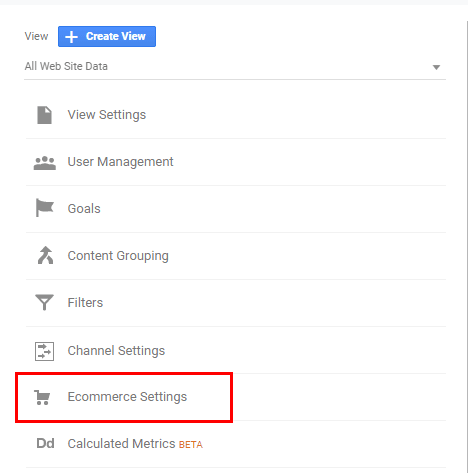Click the Ecommerce shopping cart icon
Image resolution: width=468 pixels, height=473 pixels.
coord(42,397)
